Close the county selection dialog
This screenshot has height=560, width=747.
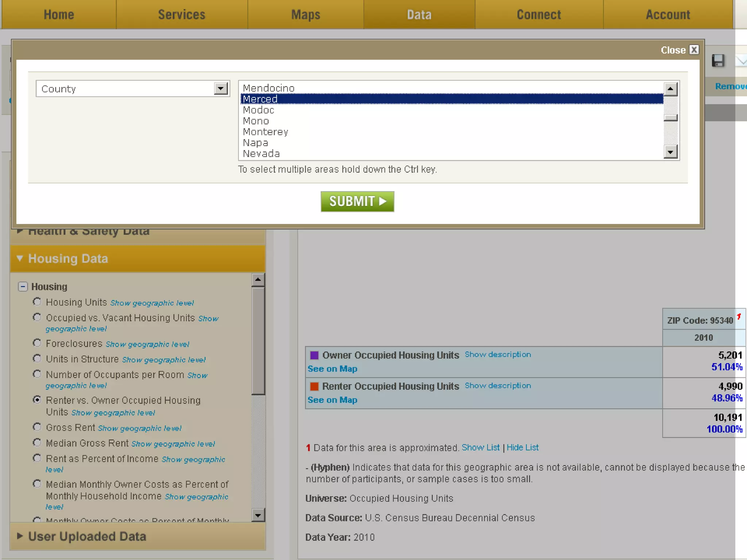(694, 50)
